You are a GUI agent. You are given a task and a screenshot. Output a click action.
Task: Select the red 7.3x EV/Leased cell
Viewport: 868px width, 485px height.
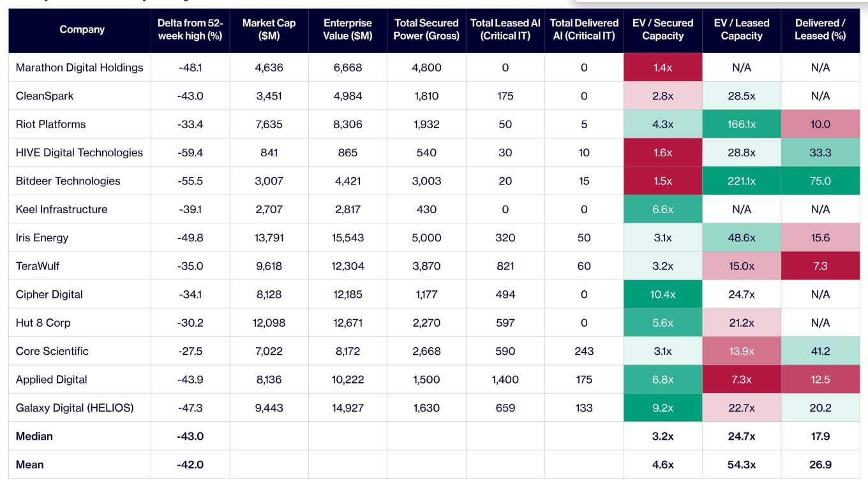(742, 379)
